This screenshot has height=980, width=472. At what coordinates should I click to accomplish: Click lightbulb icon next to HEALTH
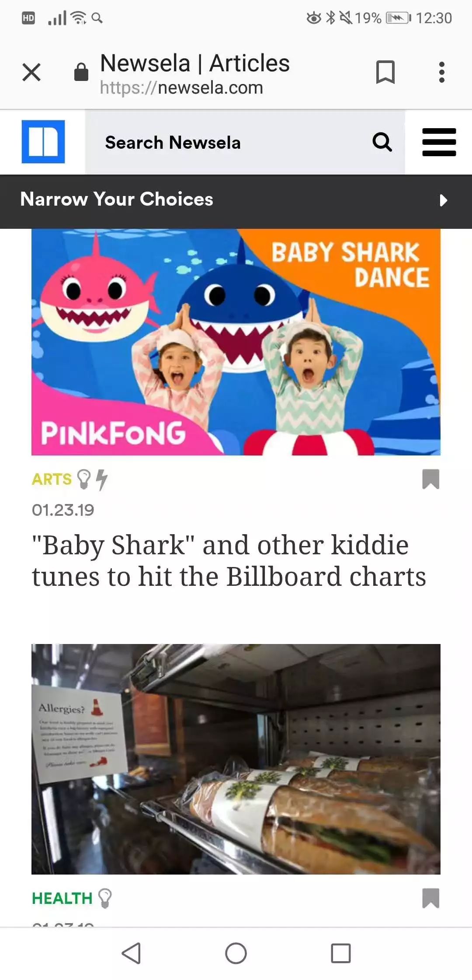point(105,898)
